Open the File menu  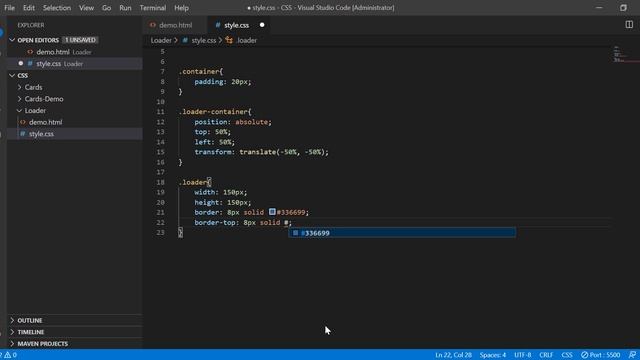[9, 8]
